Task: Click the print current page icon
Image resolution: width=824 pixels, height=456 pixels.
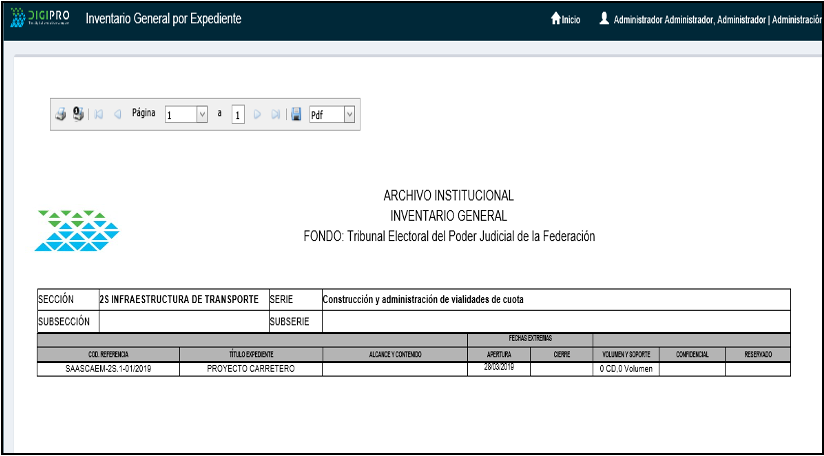Action: [x=78, y=115]
